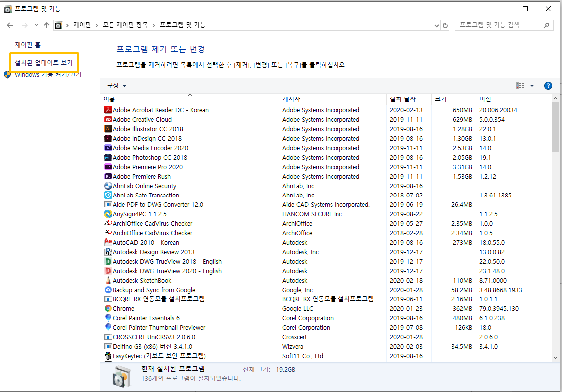Click the DWG TrueView 2020 icon
The height and width of the screenshot is (392, 562).
pyautogui.click(x=108, y=271)
